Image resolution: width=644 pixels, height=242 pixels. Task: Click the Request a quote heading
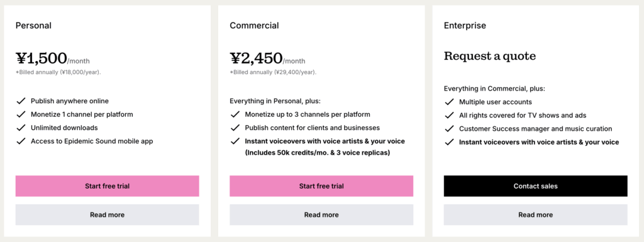tap(490, 56)
